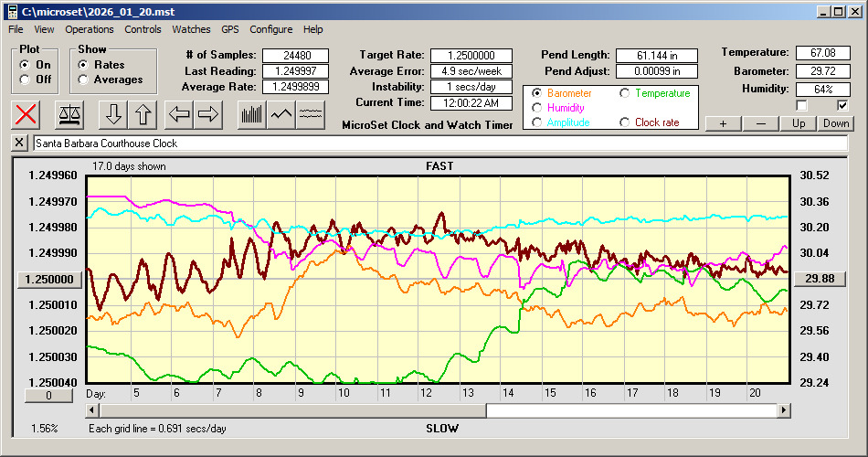
Task: Click the right arrow toolbar button
Action: tap(207, 114)
